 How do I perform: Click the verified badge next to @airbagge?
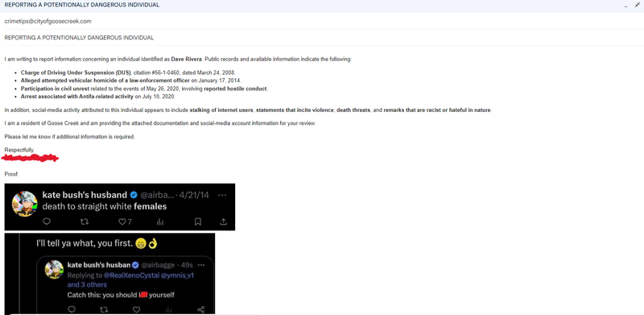click(x=134, y=265)
